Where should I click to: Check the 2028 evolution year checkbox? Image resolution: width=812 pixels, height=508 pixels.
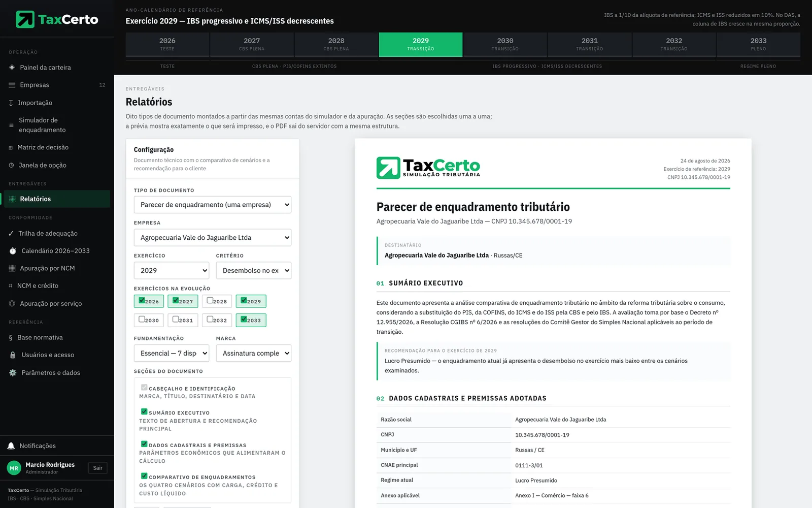point(210,300)
